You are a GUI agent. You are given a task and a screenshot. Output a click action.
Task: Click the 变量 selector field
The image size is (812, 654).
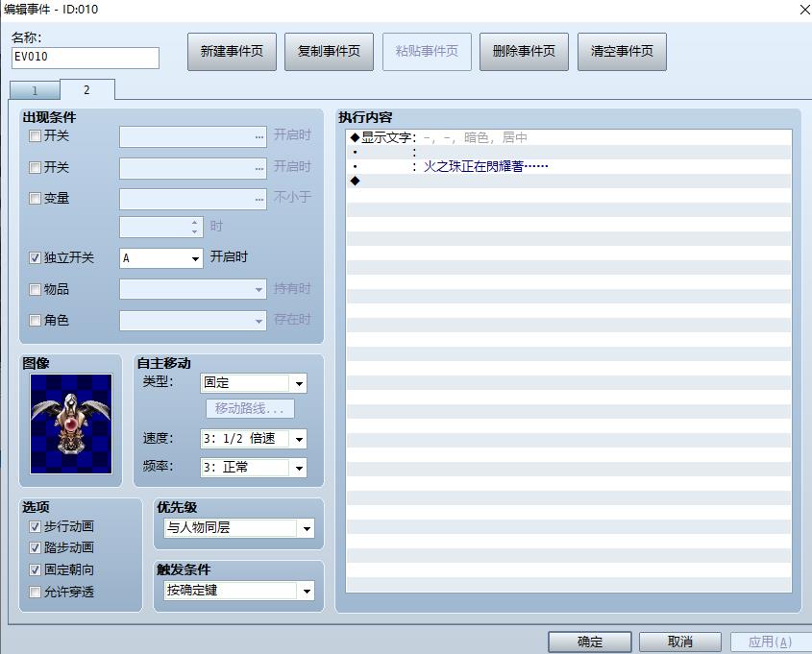193,199
